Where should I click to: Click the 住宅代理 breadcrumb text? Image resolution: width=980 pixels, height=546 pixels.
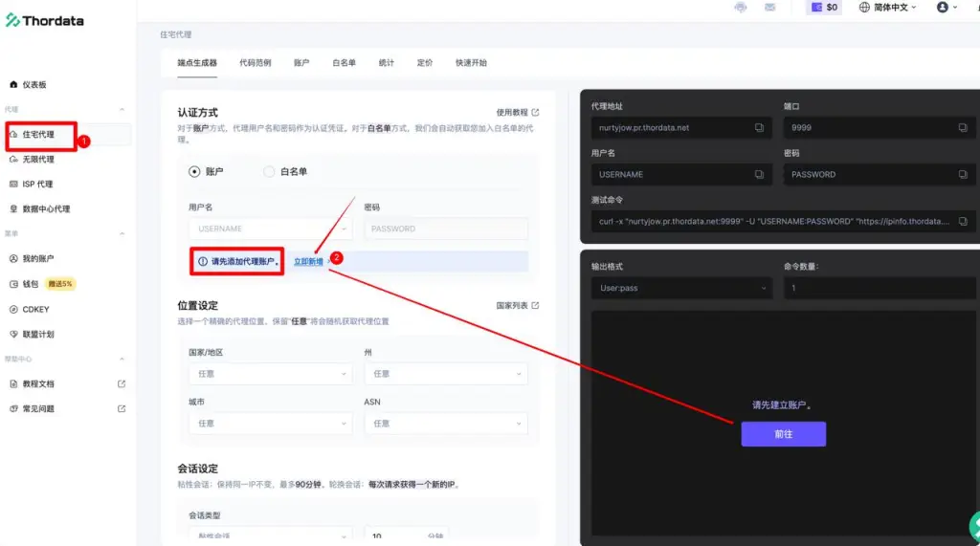click(x=176, y=34)
